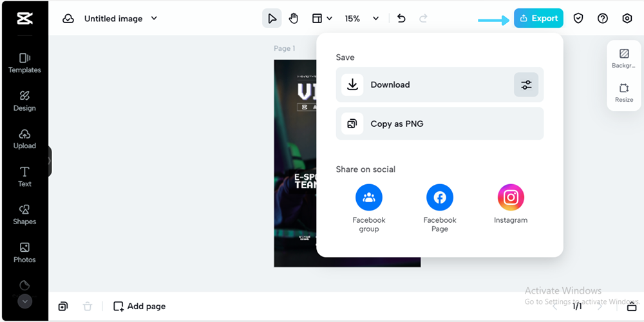Click the cloud save status icon

[x=68, y=19]
